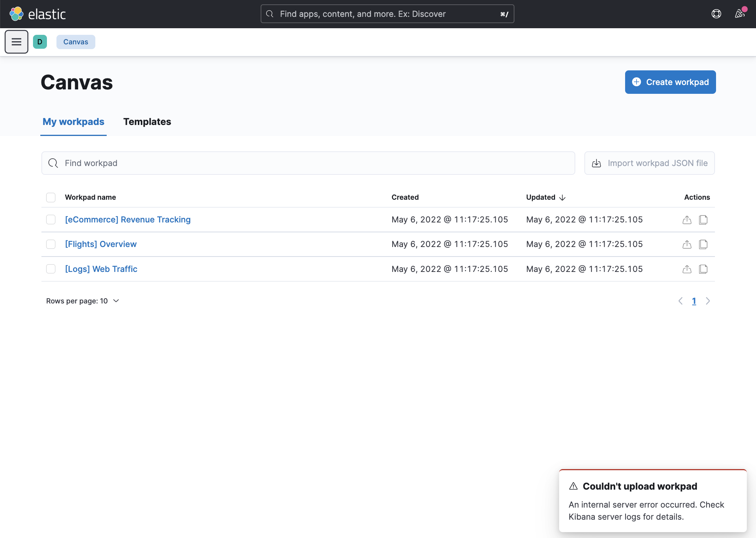Screen dimensions: 756x538
Task: Focus the Find workpad search field
Action: (x=308, y=163)
